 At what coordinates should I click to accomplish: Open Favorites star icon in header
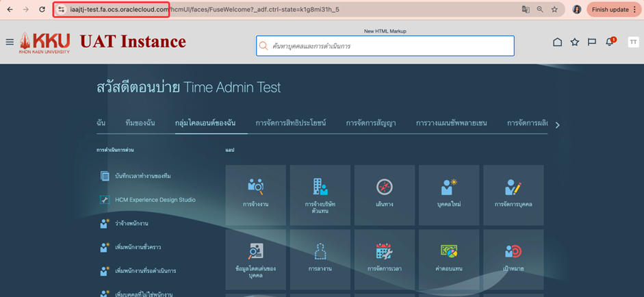point(575,42)
